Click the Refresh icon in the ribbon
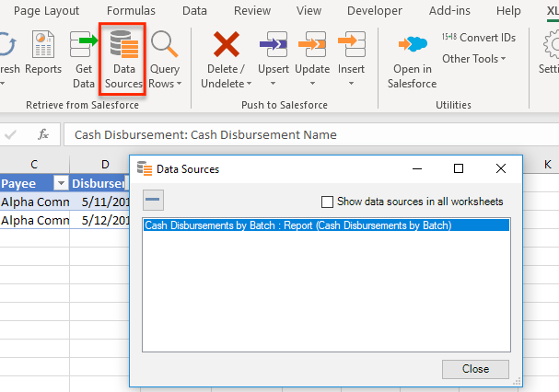Viewport: 559px width, 392px height. coord(7,44)
